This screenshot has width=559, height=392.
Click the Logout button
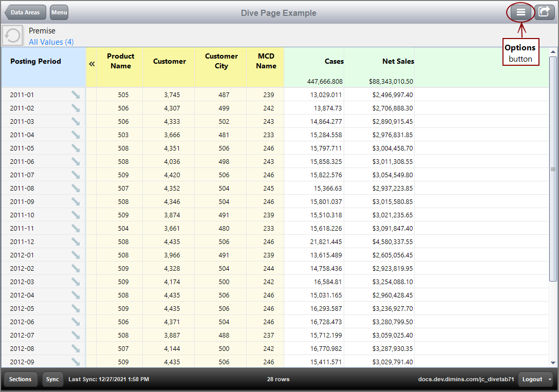(532, 379)
